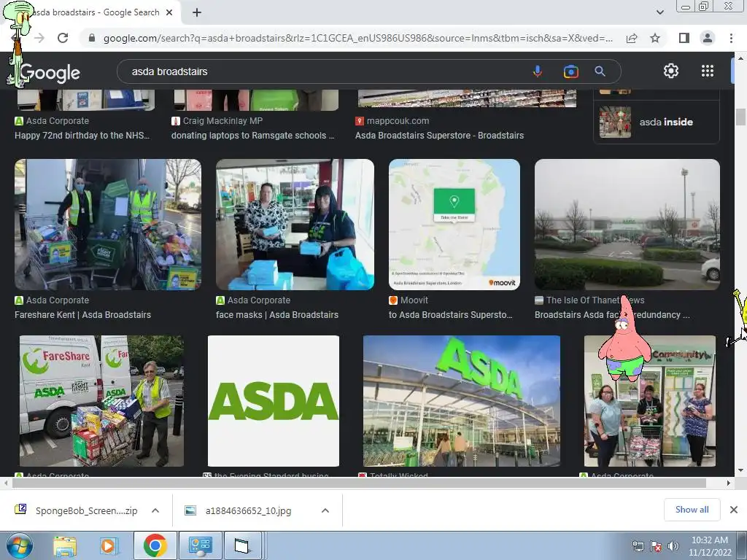Click the scroll right arrow
747x560 pixels.
[x=728, y=483]
